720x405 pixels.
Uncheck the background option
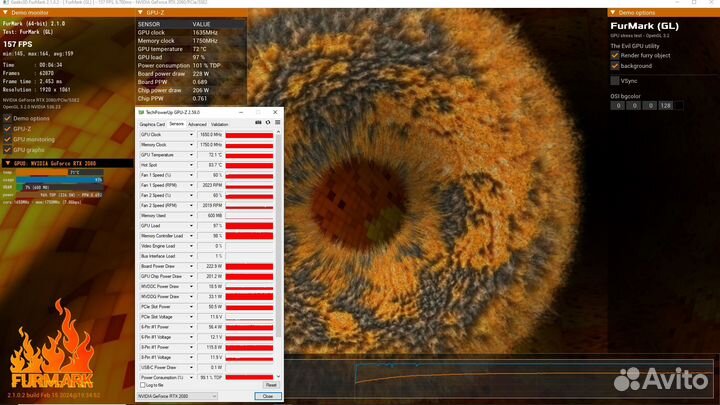[x=615, y=66]
